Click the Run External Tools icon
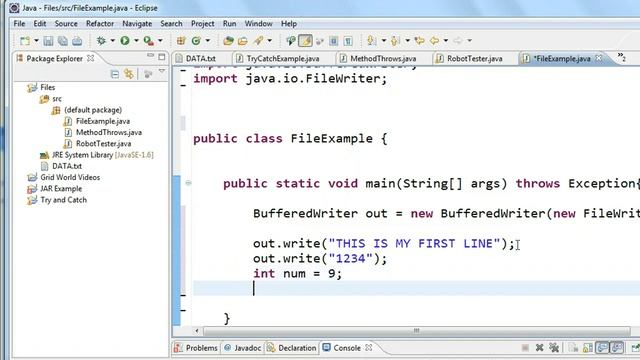 149,40
